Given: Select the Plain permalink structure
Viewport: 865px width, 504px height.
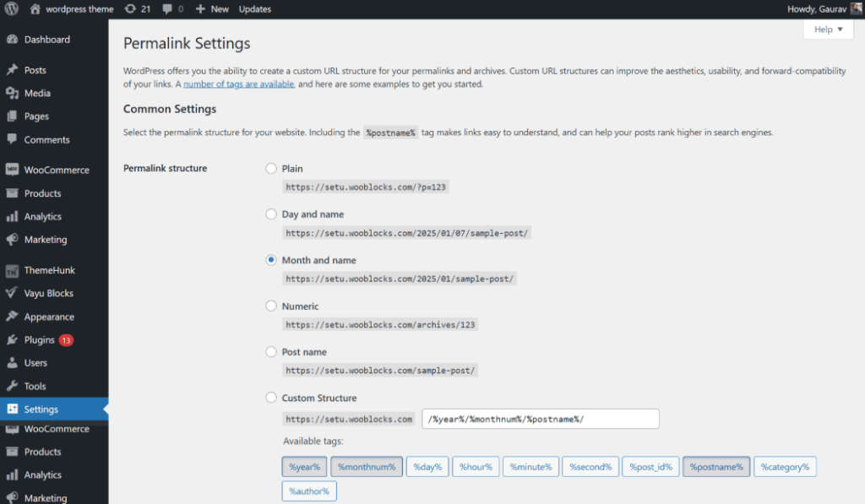Looking at the screenshot, I should [x=271, y=168].
